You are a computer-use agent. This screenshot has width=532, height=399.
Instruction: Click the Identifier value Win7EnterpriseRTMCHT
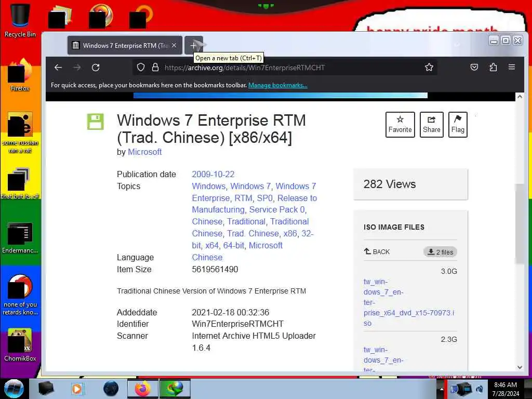pos(237,324)
